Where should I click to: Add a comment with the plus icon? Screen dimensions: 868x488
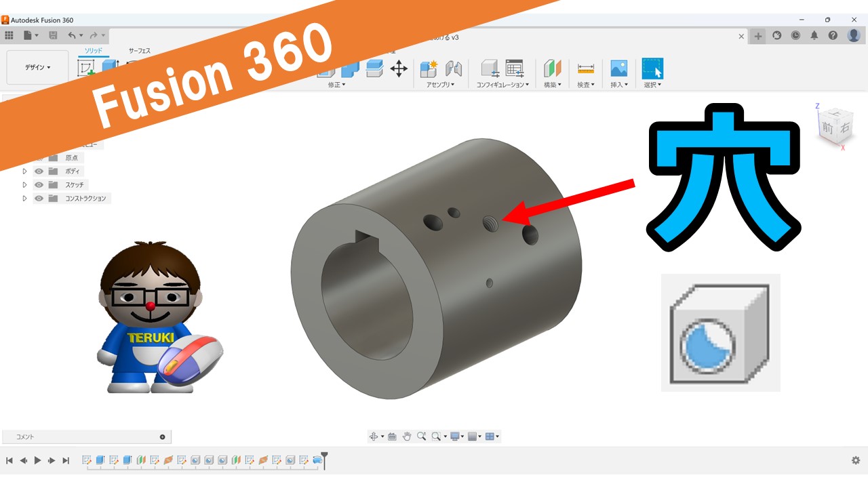pyautogui.click(x=162, y=437)
